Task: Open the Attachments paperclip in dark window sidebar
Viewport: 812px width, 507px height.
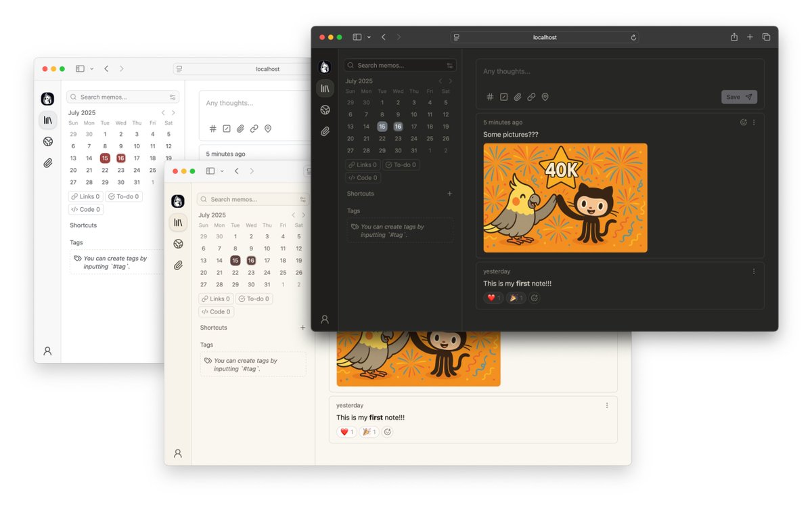Action: 325,131
